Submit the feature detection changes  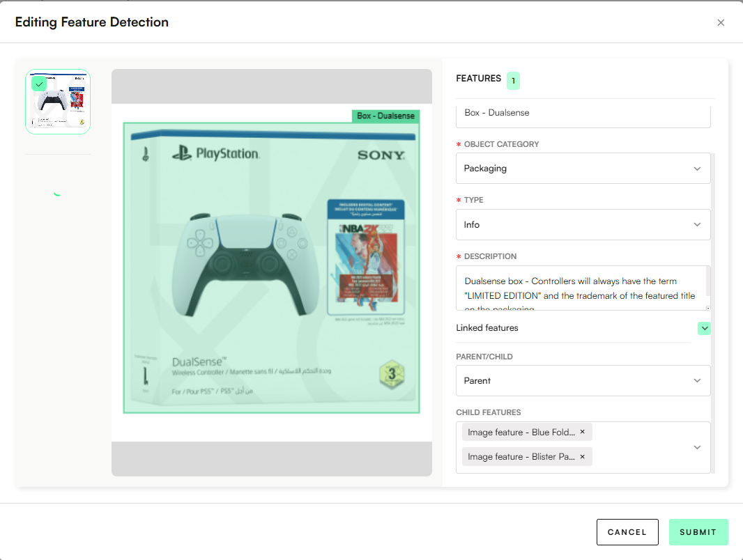(x=698, y=532)
